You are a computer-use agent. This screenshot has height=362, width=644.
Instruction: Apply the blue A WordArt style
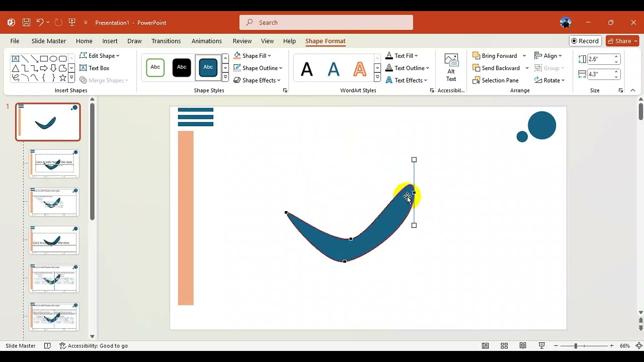(334, 68)
